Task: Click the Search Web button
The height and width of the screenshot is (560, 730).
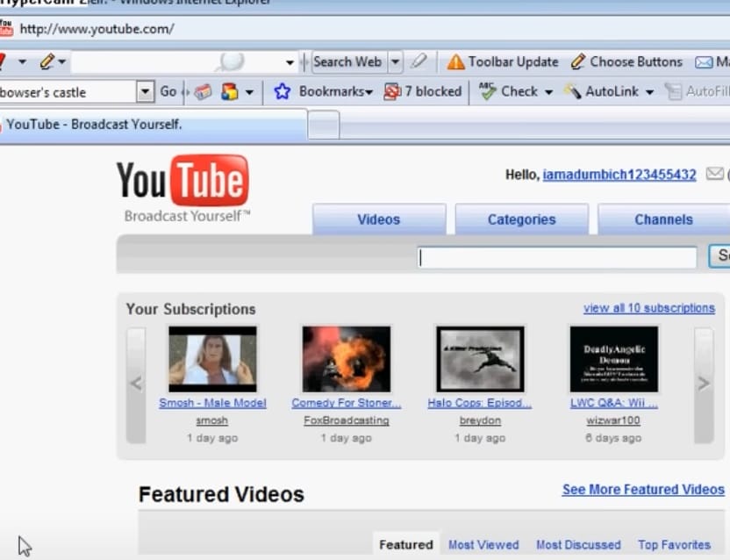Action: 347,62
